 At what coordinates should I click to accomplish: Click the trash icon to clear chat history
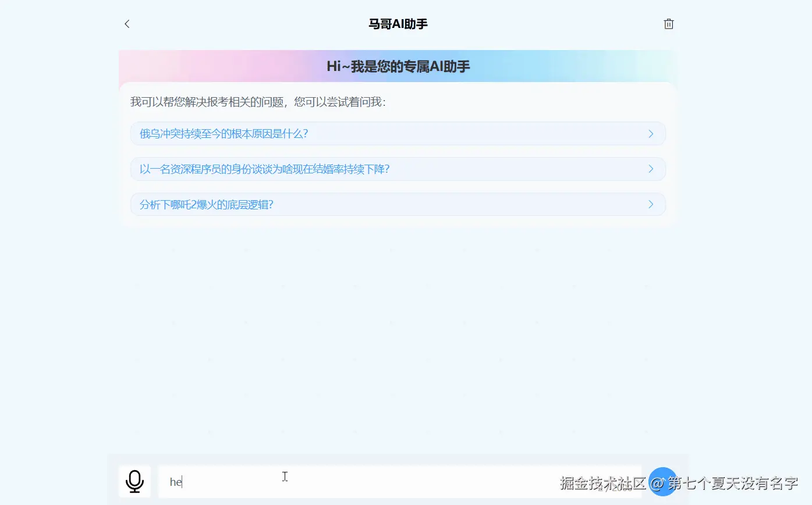668,24
